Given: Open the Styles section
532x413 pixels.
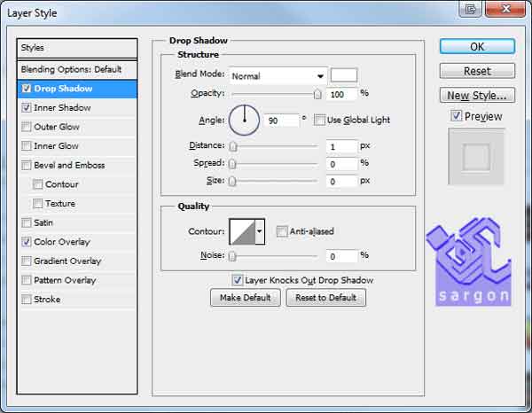Looking at the screenshot, I should point(77,48).
